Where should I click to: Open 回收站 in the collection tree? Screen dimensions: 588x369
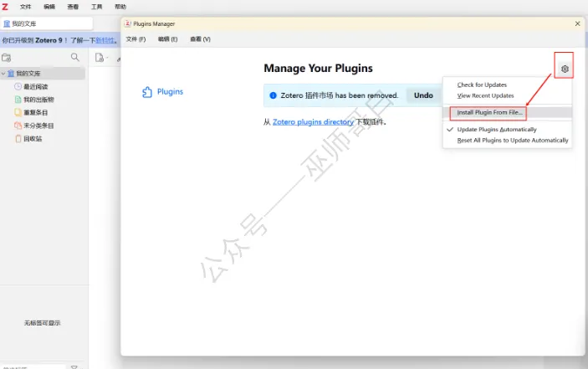point(33,139)
